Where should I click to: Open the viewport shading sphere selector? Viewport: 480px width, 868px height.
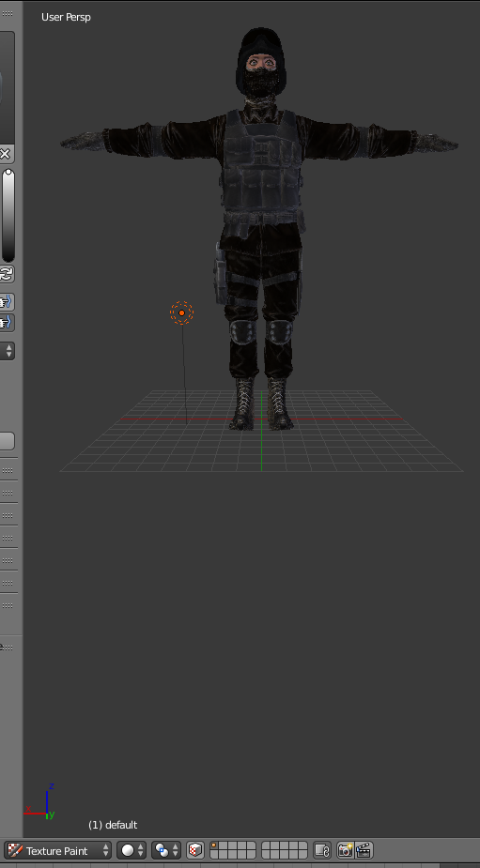132,850
